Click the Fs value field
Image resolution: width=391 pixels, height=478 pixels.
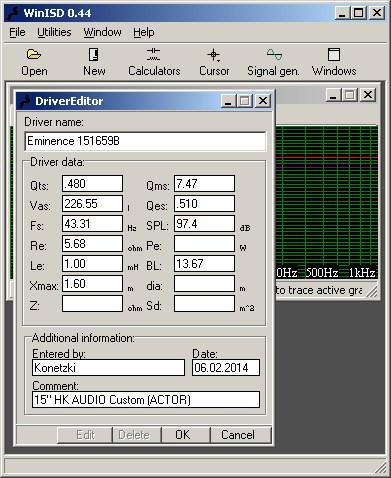(92, 224)
